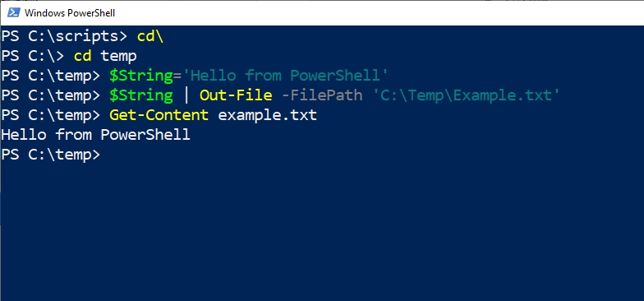Viewport: 644px width, 301px height.
Task: Click the Windows PowerShell title text
Action: click(69, 13)
